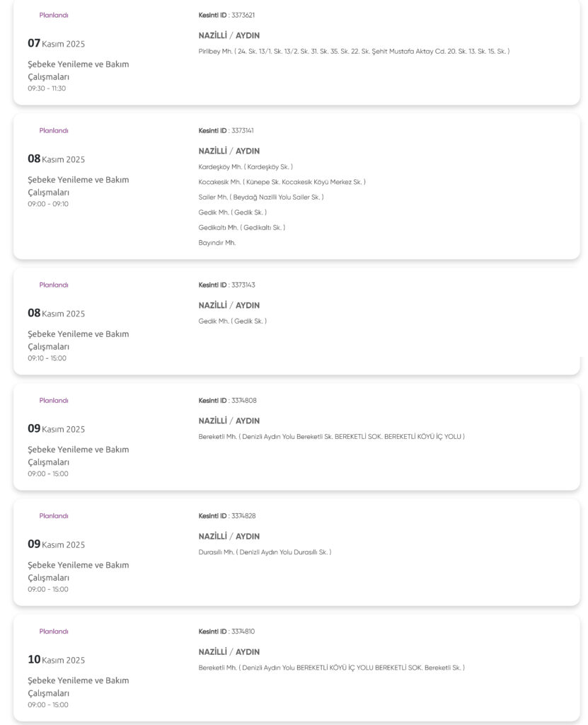Click Kesinti ID 3373143 label
The width and height of the screenshot is (588, 725).
[x=226, y=285]
